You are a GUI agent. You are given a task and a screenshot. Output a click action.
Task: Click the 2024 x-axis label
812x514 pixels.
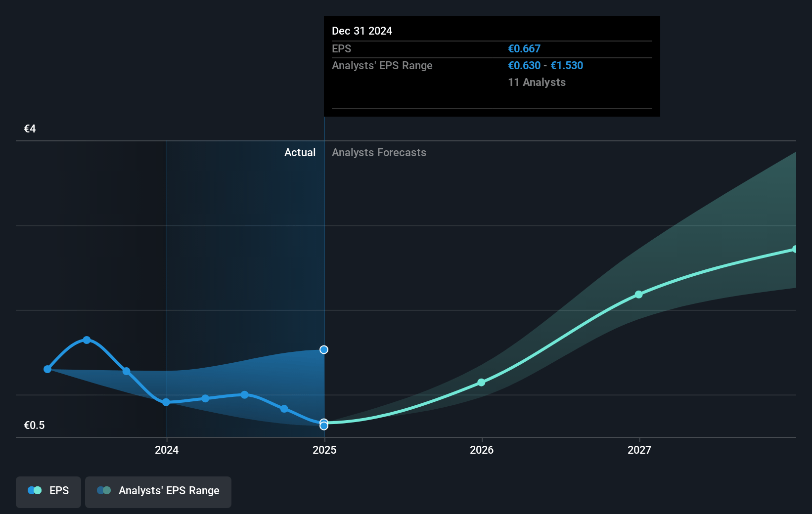(x=167, y=450)
